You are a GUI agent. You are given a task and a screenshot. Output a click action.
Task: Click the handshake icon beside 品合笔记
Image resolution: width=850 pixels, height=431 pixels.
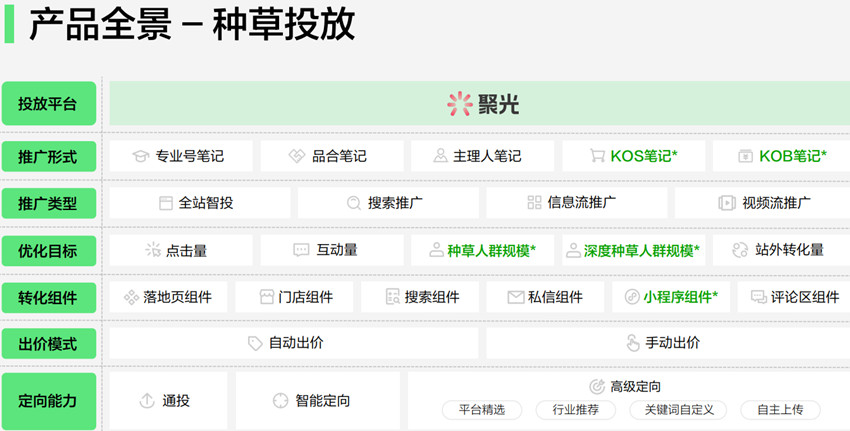tap(297, 156)
